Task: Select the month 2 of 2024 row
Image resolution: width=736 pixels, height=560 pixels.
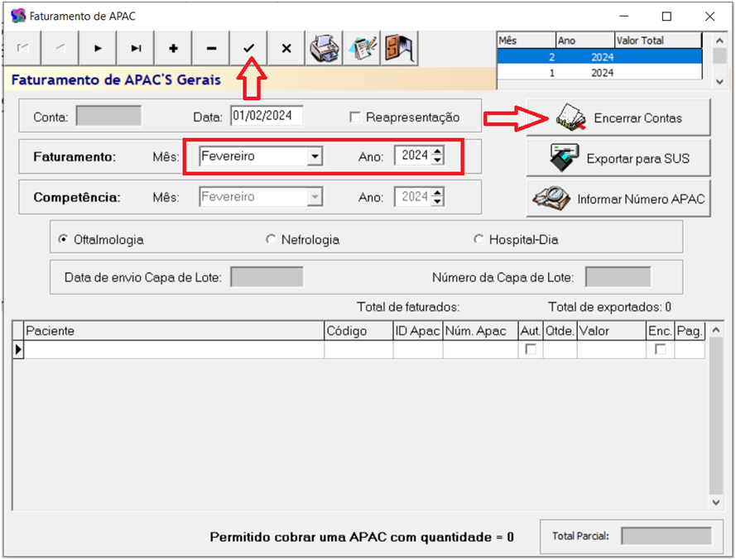Action: [x=599, y=57]
